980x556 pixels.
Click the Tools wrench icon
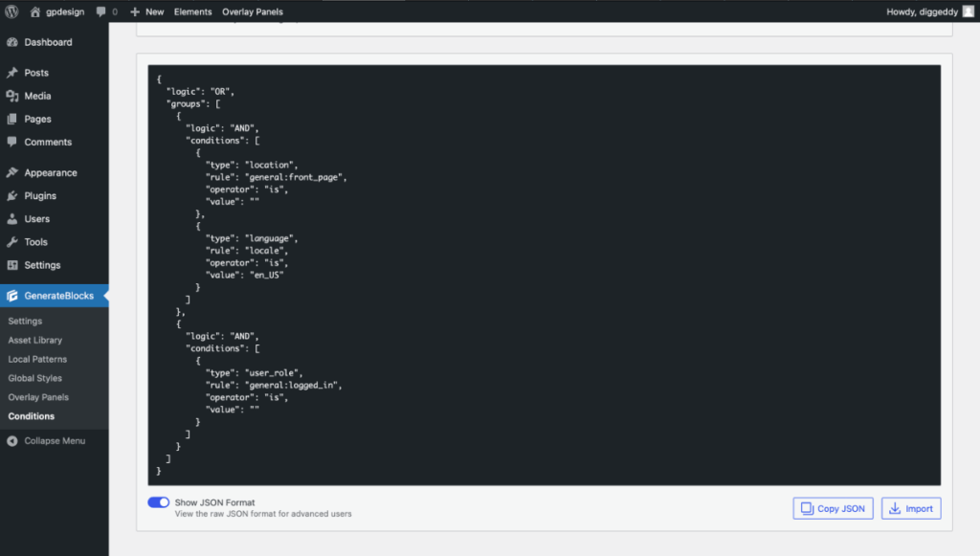(11, 242)
